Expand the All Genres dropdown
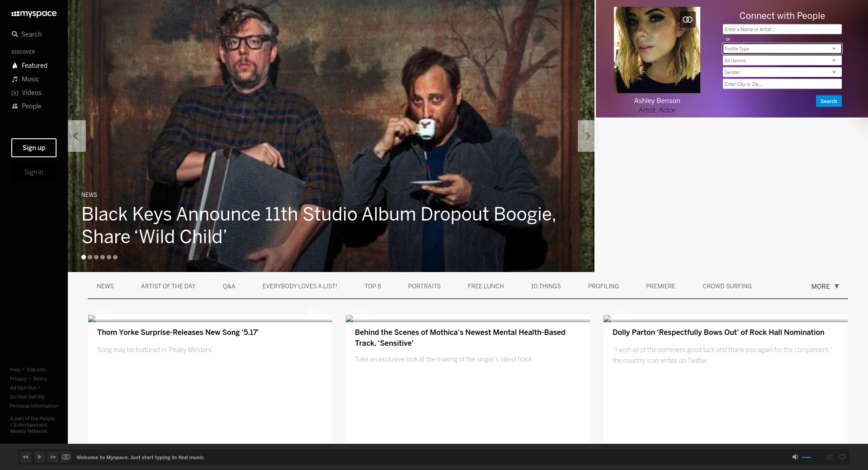Viewport: 868px width, 470px height. coord(782,61)
